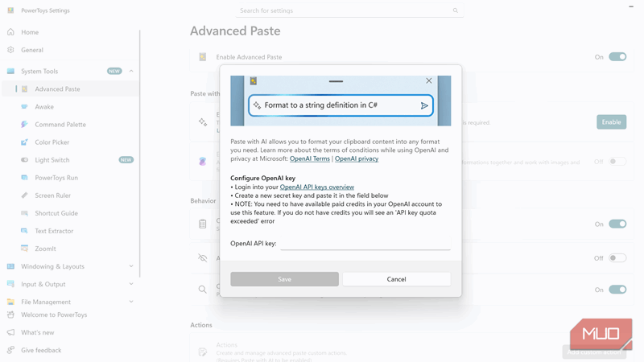Select Command Palette in the sidebar
The image size is (644, 362).
[70, 125]
